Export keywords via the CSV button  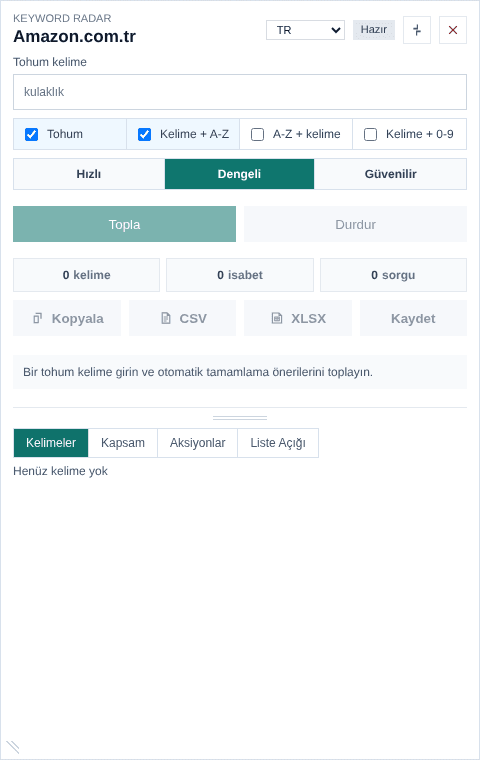(182, 318)
